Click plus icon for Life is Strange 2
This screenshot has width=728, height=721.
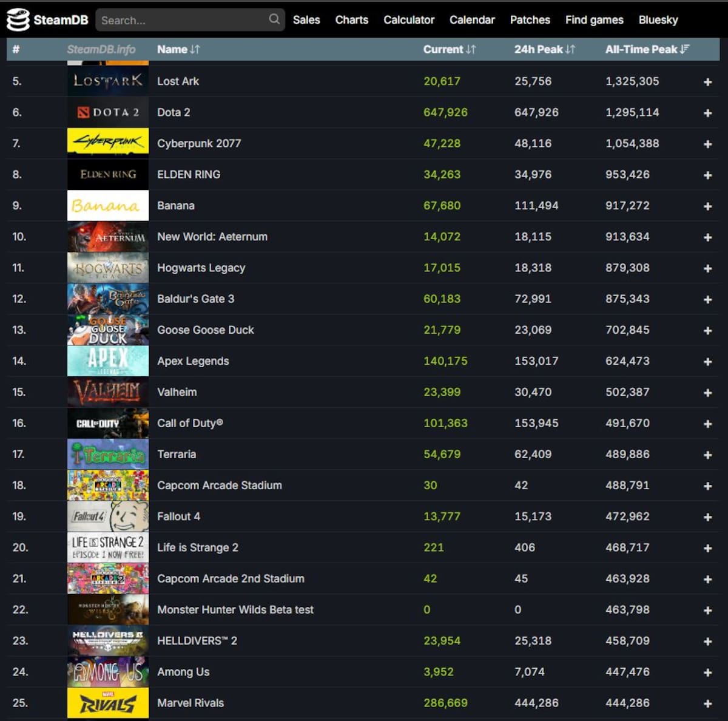pos(707,548)
